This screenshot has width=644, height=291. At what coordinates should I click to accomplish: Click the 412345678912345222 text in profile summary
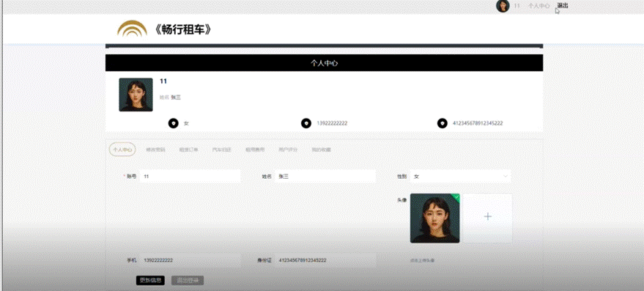pyautogui.click(x=478, y=123)
